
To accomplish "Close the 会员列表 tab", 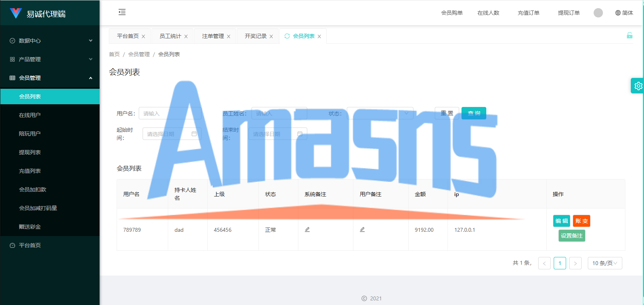I will pyautogui.click(x=319, y=36).
